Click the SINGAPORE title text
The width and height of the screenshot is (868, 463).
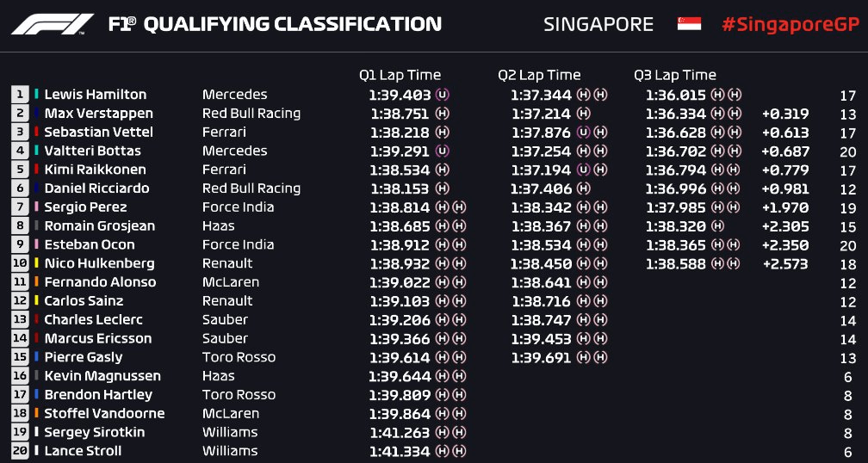[x=598, y=24]
